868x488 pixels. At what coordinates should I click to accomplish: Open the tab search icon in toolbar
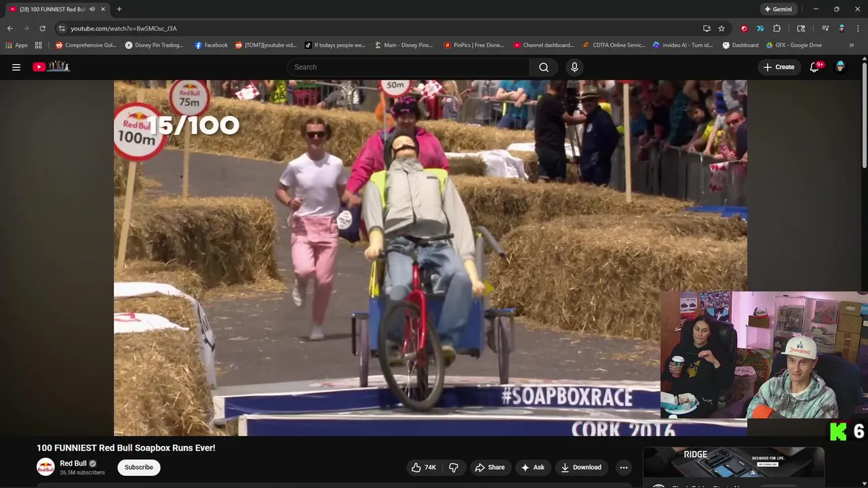click(x=801, y=28)
